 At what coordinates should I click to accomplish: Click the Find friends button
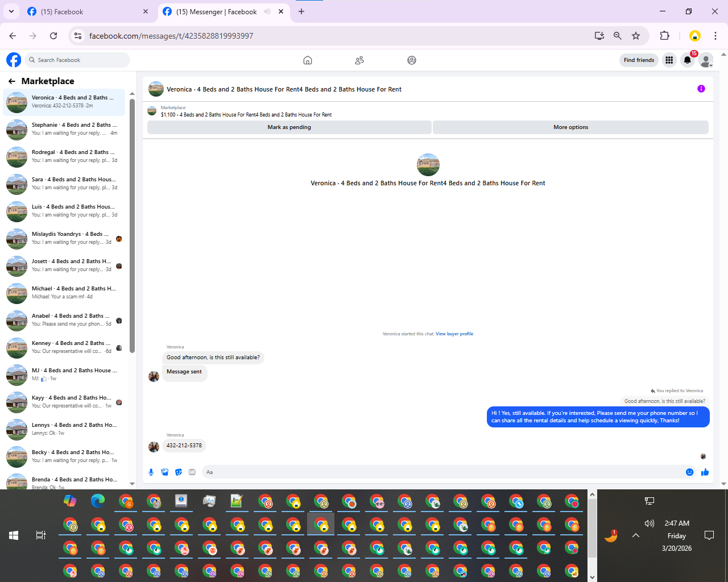(639, 60)
